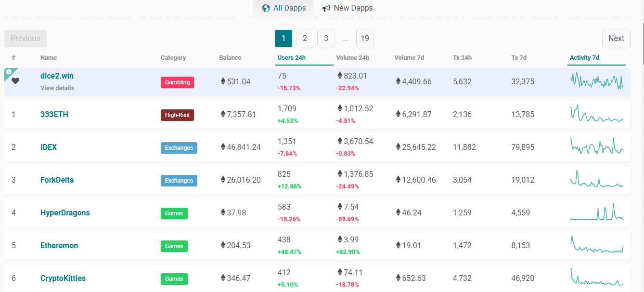Sort by the Name column header
This screenshot has width=644, height=292.
pos(49,58)
